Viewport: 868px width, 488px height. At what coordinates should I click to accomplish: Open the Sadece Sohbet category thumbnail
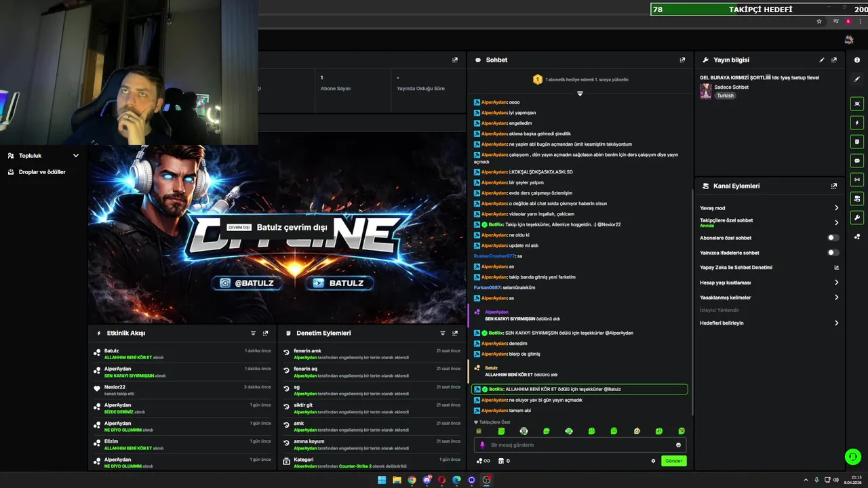(706, 91)
